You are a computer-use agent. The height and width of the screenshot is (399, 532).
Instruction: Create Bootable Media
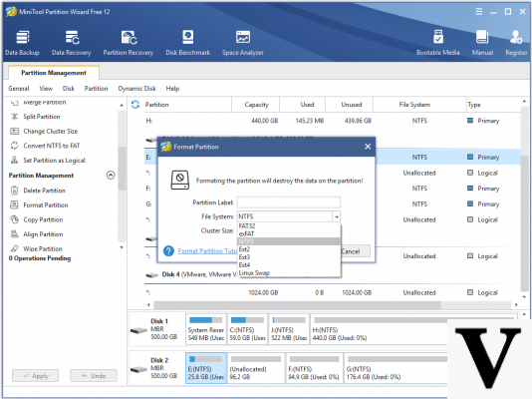click(438, 43)
